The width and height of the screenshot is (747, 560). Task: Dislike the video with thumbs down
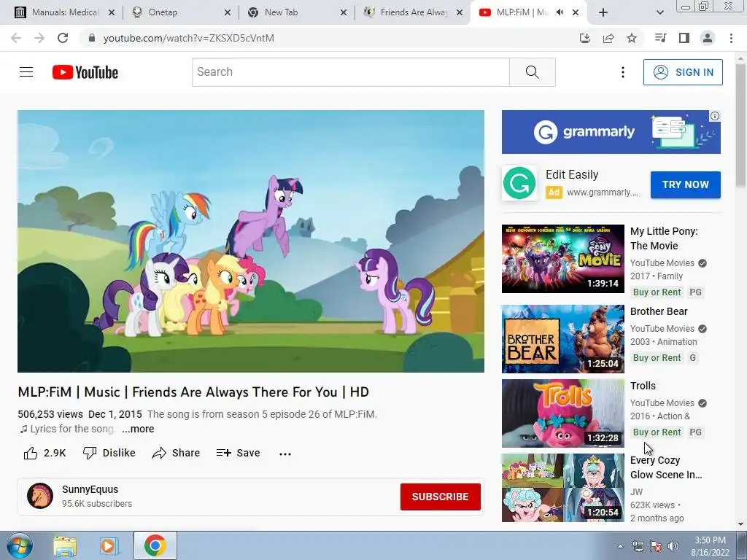[109, 453]
